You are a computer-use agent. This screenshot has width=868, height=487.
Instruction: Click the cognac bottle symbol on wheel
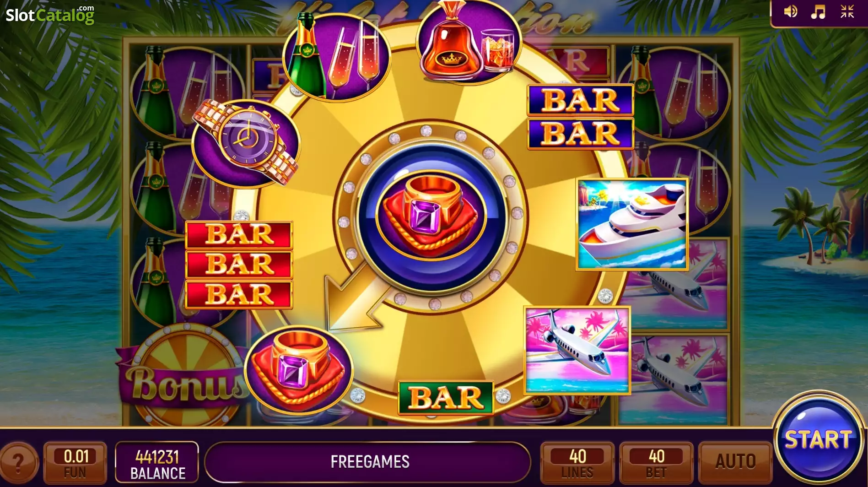pos(468,43)
